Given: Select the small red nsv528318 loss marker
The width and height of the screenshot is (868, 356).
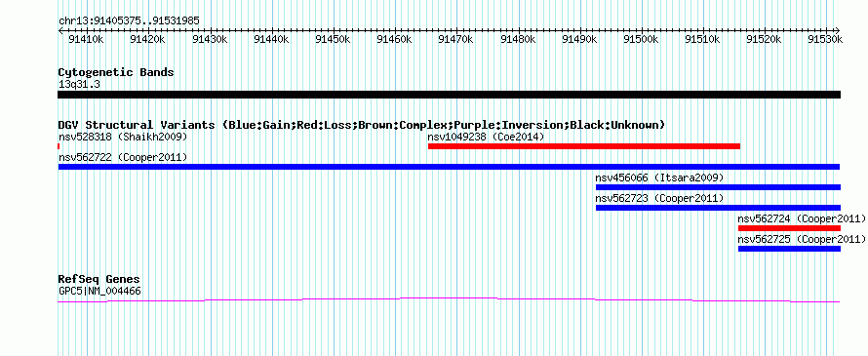Looking at the screenshot, I should [x=59, y=146].
